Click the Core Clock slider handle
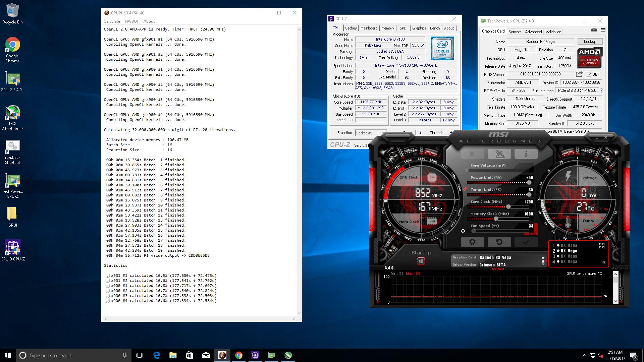The image size is (644, 362). coord(508,207)
